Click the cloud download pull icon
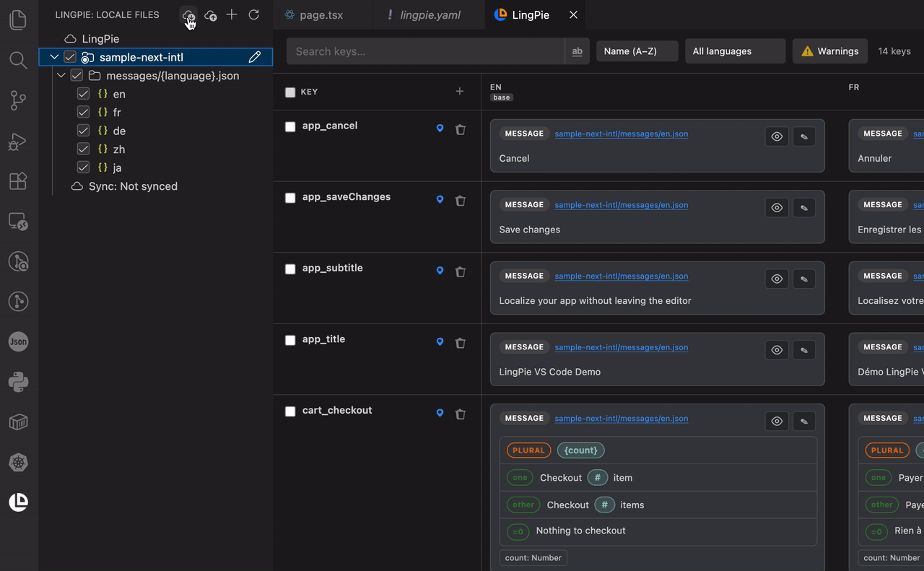This screenshot has width=924, height=571. [188, 15]
